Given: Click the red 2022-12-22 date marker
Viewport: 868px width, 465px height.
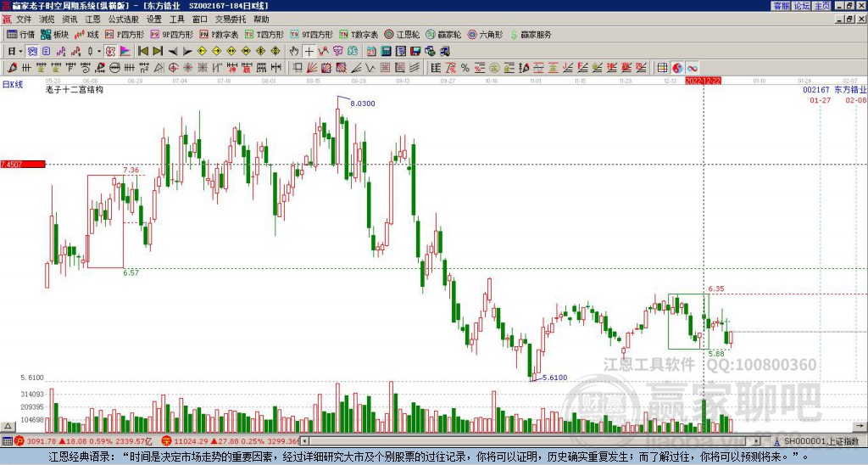Looking at the screenshot, I should 703,81.
